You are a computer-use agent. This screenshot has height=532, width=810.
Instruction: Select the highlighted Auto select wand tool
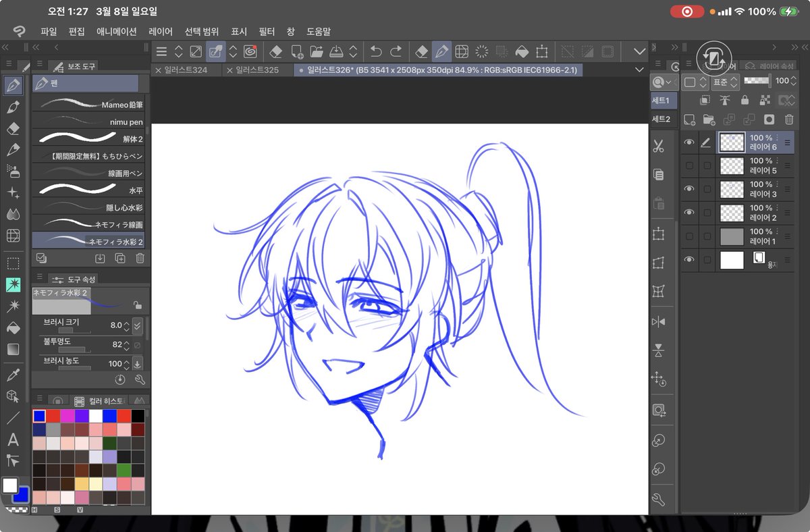[x=13, y=285]
